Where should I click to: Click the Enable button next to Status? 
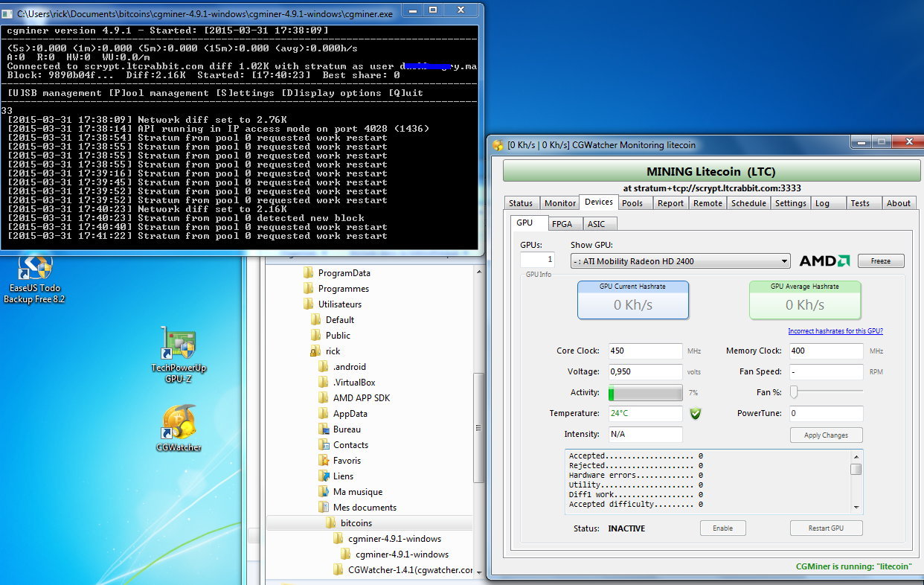pos(722,528)
